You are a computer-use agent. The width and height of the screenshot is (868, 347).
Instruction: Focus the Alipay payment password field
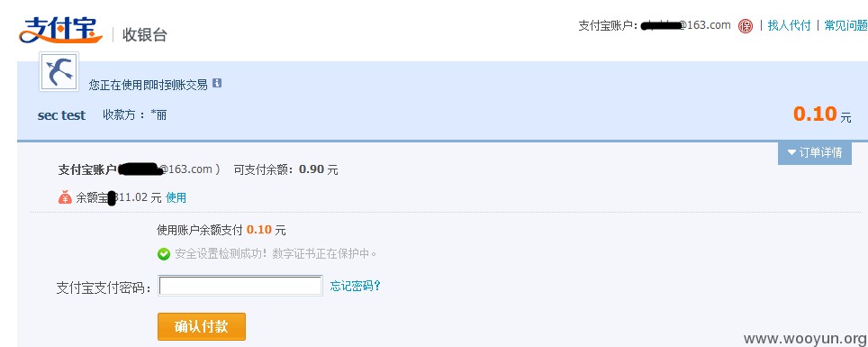pos(240,286)
